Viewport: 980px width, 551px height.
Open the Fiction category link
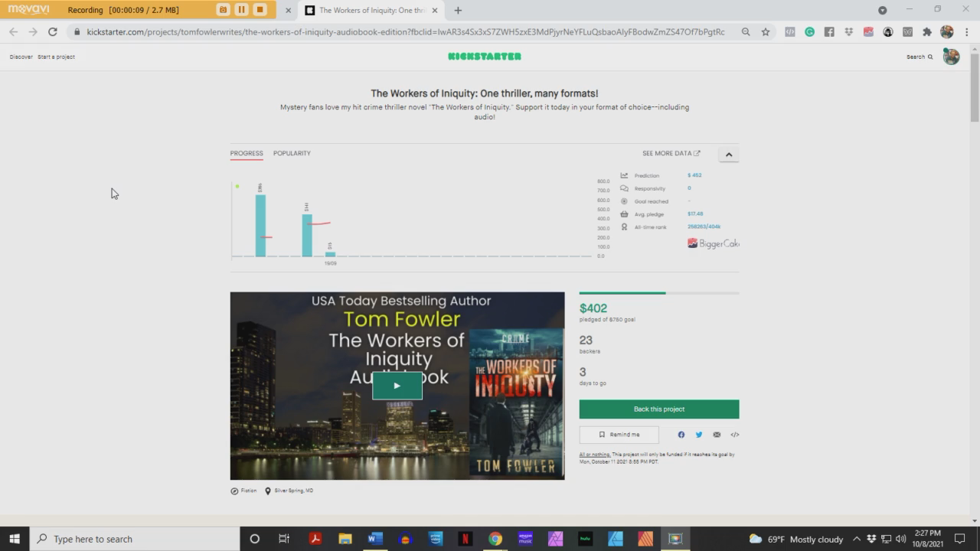click(244, 491)
